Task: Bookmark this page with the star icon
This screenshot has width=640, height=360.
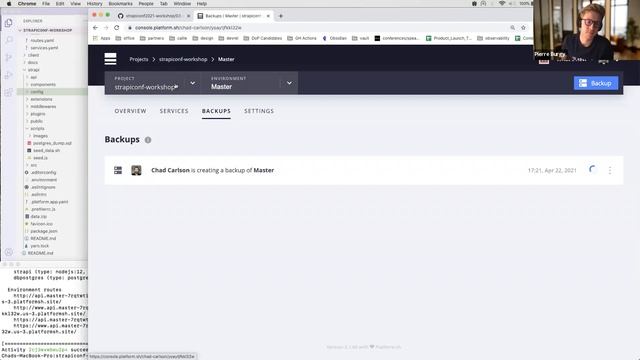Action: pyautogui.click(x=523, y=28)
